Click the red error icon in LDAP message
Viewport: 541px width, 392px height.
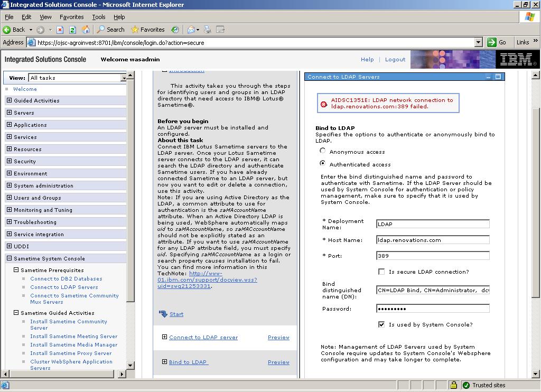324,104
